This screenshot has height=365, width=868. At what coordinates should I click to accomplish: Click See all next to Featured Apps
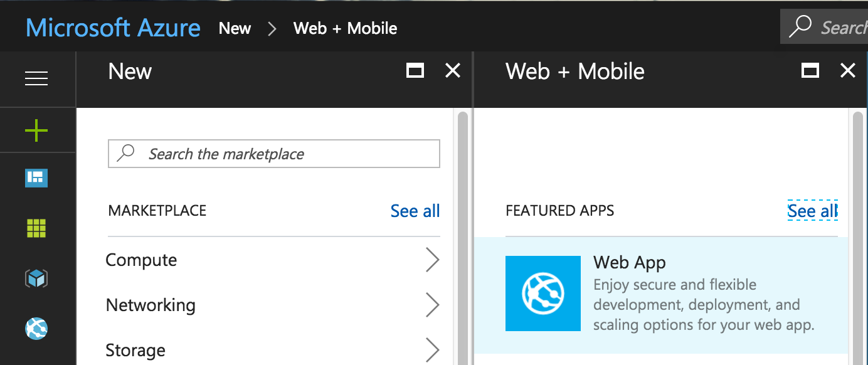coord(813,211)
